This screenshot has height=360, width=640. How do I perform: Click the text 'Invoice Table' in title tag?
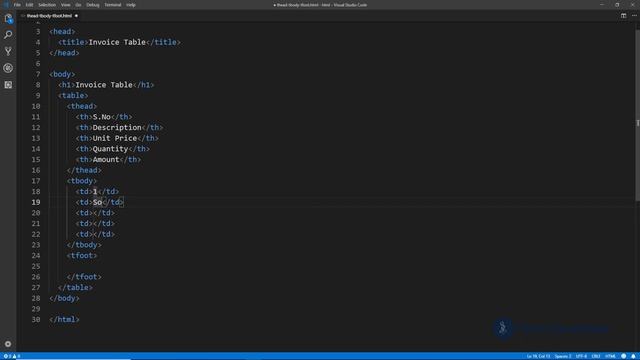[117, 42]
